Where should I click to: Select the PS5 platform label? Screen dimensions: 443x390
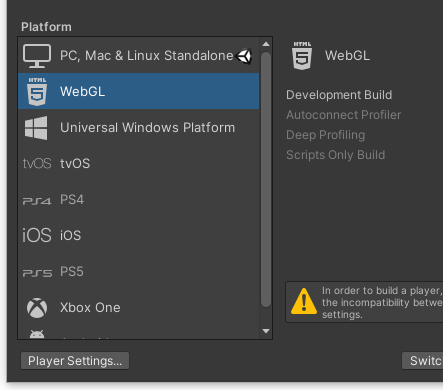72,272
